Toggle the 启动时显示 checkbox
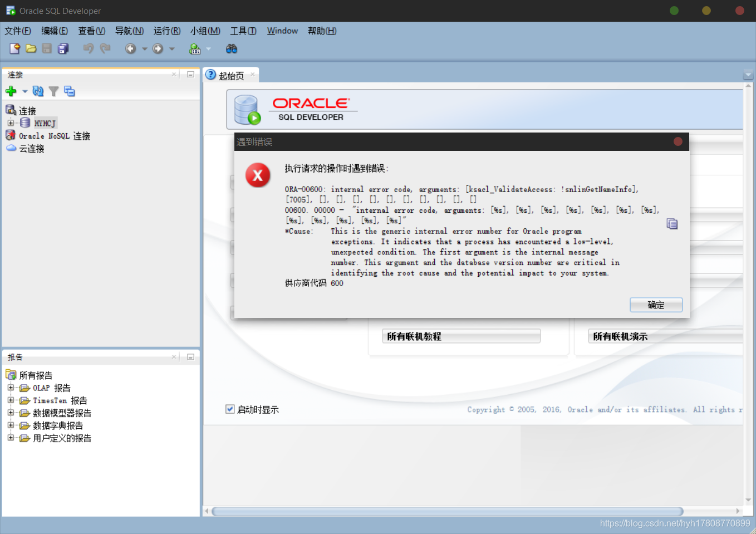This screenshot has width=756, height=534. (230, 409)
